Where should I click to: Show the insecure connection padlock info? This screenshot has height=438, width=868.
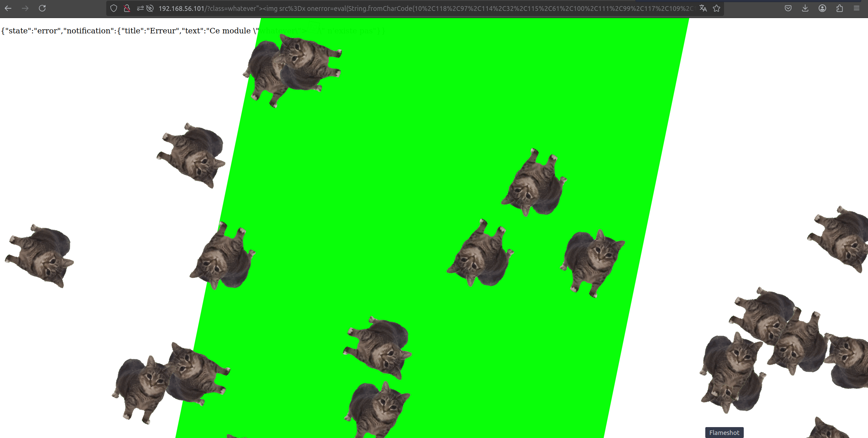[x=127, y=8]
